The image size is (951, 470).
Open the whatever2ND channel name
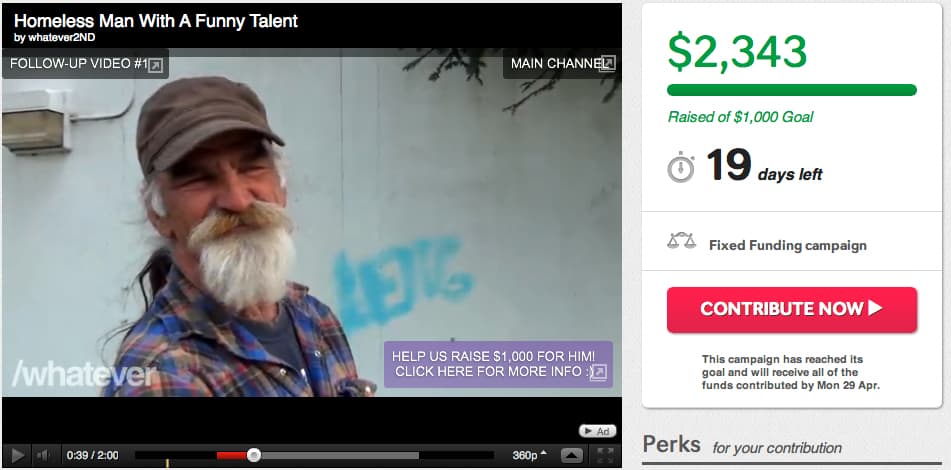coord(61,38)
